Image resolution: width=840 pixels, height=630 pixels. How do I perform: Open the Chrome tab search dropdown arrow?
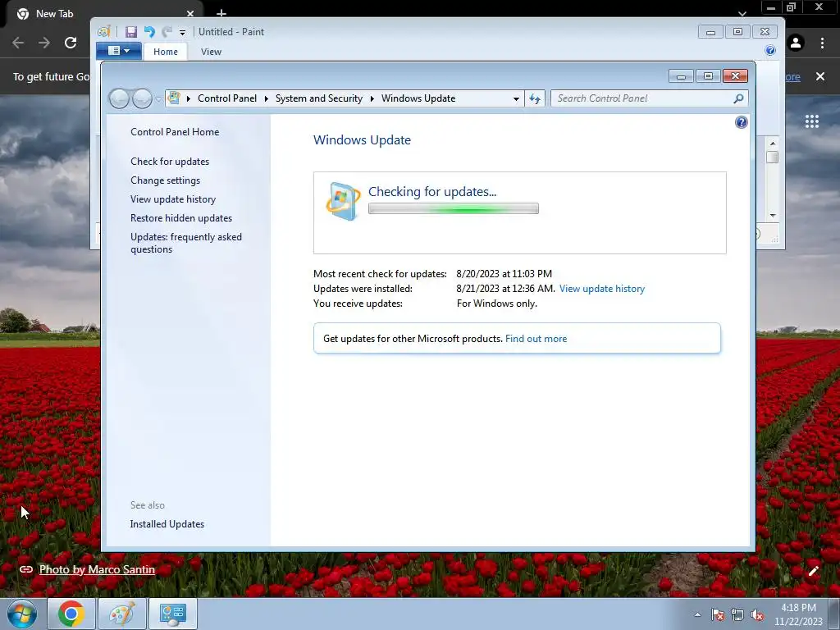[x=742, y=13]
